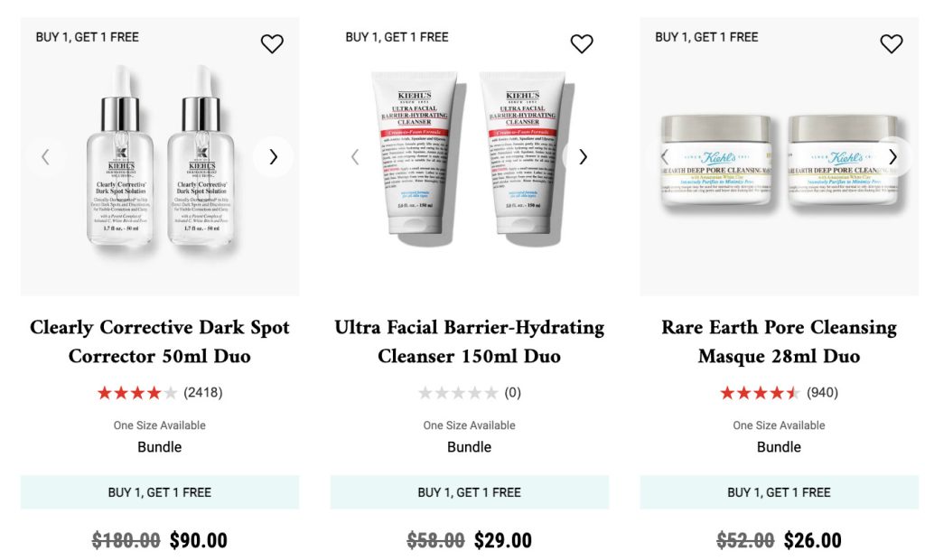View next Rare Earth Masque image
The image size is (925, 560).
tap(892, 157)
